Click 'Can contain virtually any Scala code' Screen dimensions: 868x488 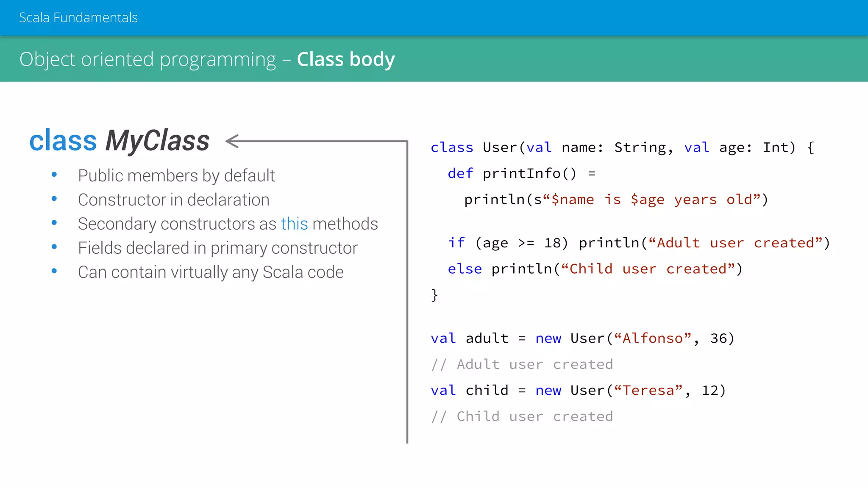(211, 272)
